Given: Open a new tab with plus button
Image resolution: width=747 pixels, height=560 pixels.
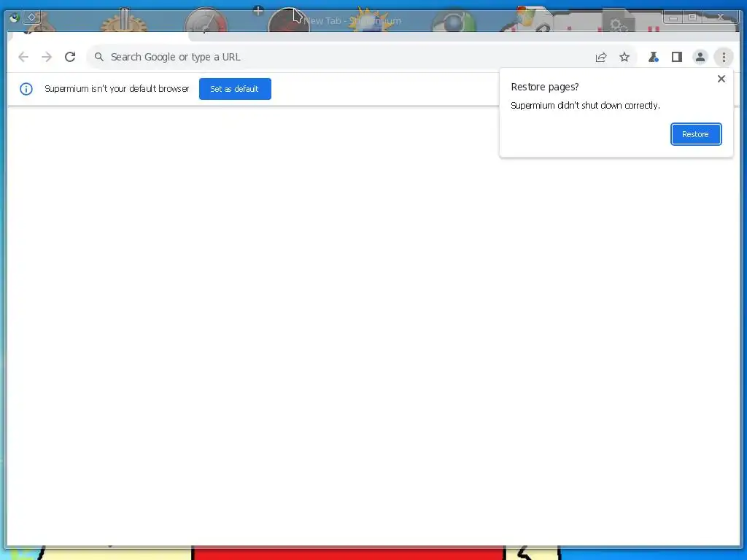Looking at the screenshot, I should coord(258,10).
